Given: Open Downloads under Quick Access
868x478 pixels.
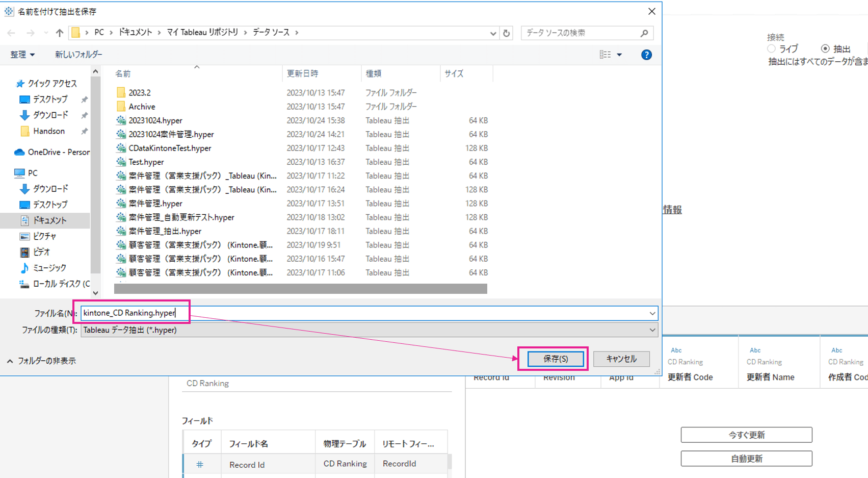Looking at the screenshot, I should click(44, 115).
